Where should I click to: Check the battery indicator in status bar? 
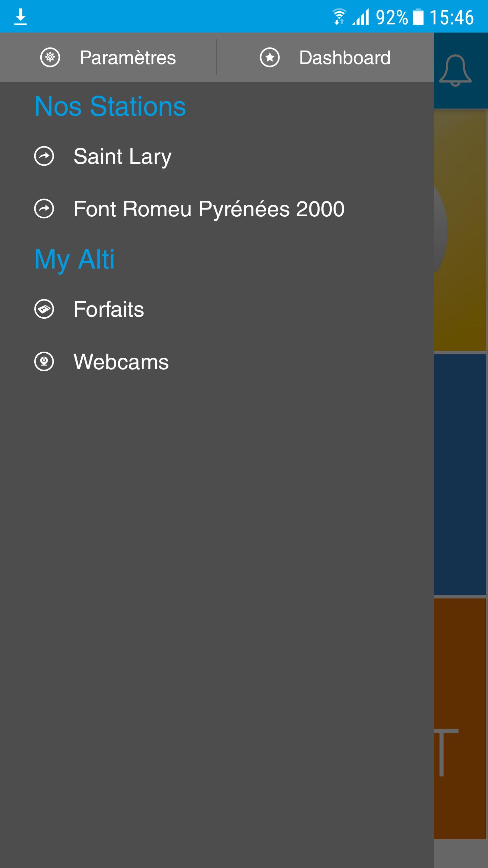pos(418,17)
